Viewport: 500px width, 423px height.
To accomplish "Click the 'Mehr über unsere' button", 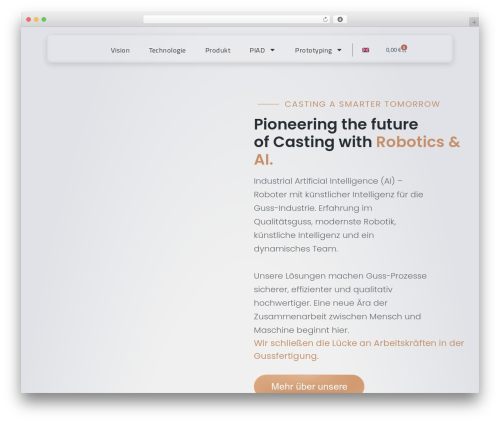I will click(309, 384).
